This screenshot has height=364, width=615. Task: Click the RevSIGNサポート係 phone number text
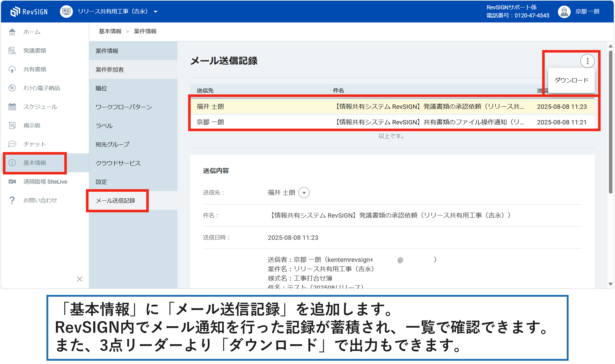[x=518, y=15]
